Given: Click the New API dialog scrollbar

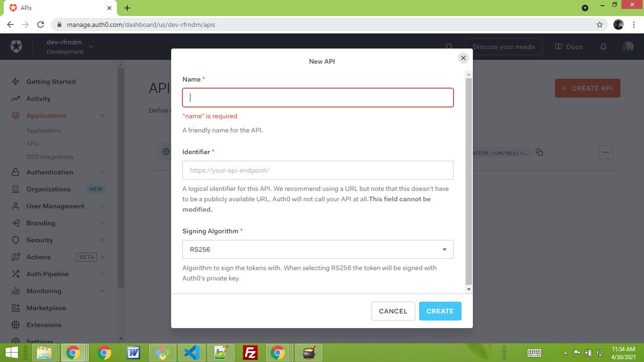Looking at the screenshot, I should point(468,181).
